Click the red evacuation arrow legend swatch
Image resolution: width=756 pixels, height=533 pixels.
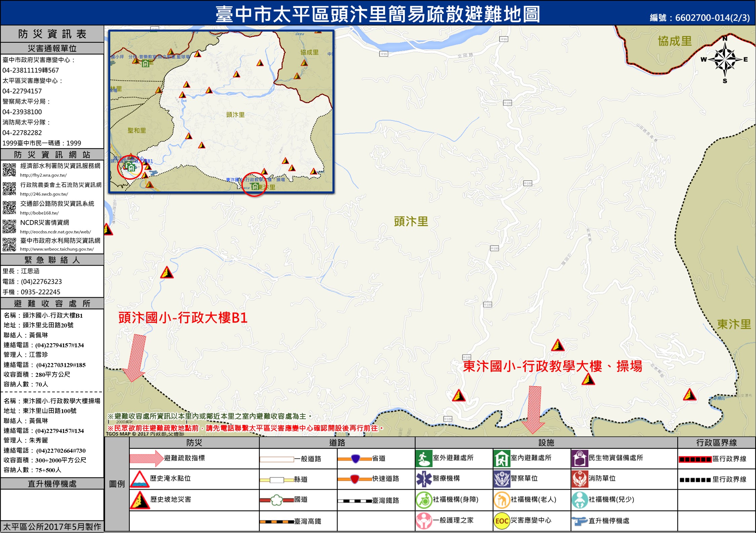point(146,458)
